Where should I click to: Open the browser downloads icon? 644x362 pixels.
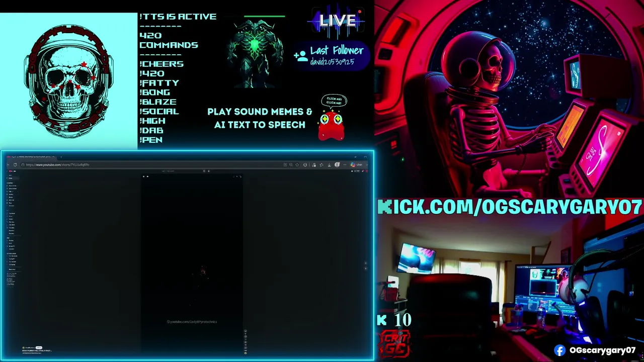point(329,165)
